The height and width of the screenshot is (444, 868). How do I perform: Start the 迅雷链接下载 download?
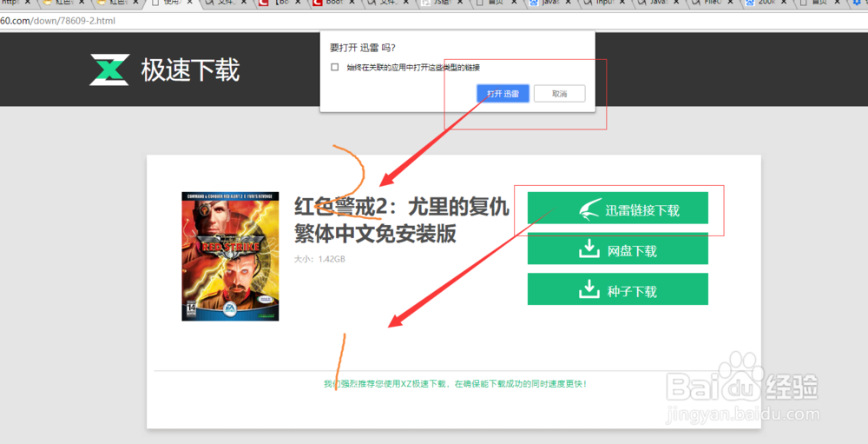(617, 208)
